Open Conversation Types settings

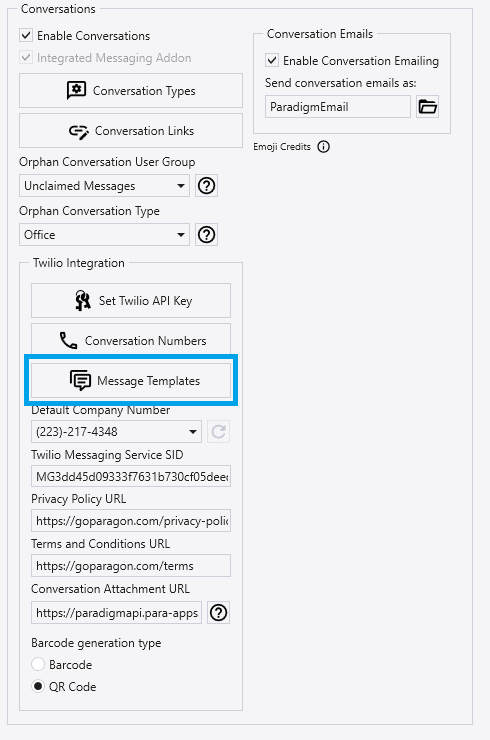click(131, 91)
